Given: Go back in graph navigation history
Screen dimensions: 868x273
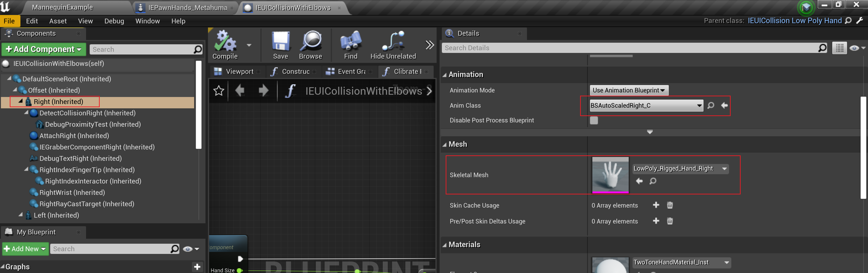Looking at the screenshot, I should (240, 91).
